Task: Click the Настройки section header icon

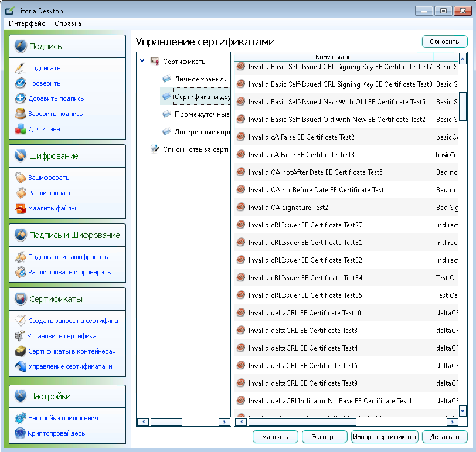Action: click(x=21, y=396)
